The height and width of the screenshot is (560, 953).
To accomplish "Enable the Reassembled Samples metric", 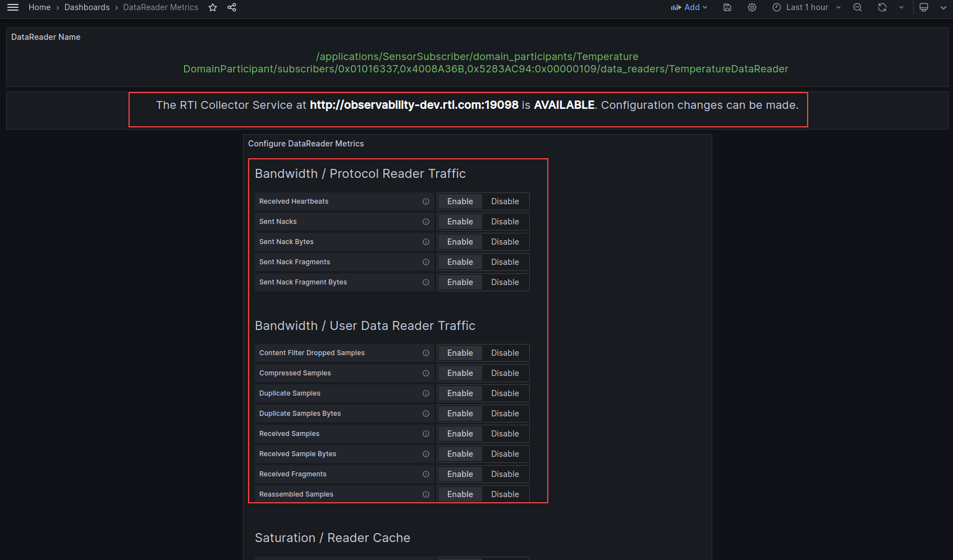I will tap(460, 494).
